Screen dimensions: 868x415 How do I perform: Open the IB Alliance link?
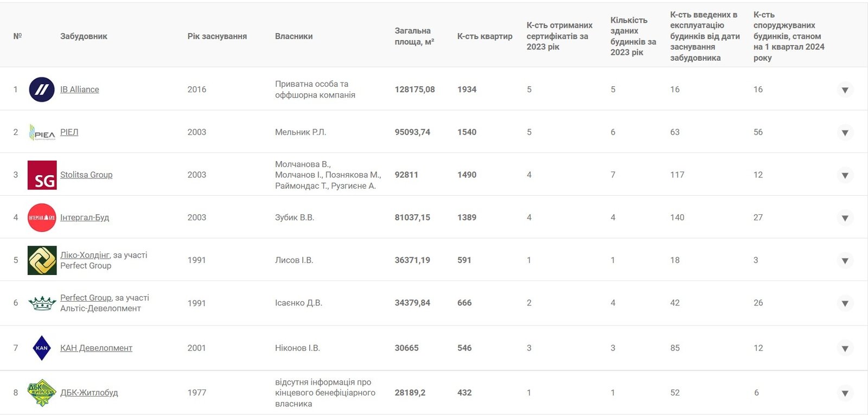80,90
